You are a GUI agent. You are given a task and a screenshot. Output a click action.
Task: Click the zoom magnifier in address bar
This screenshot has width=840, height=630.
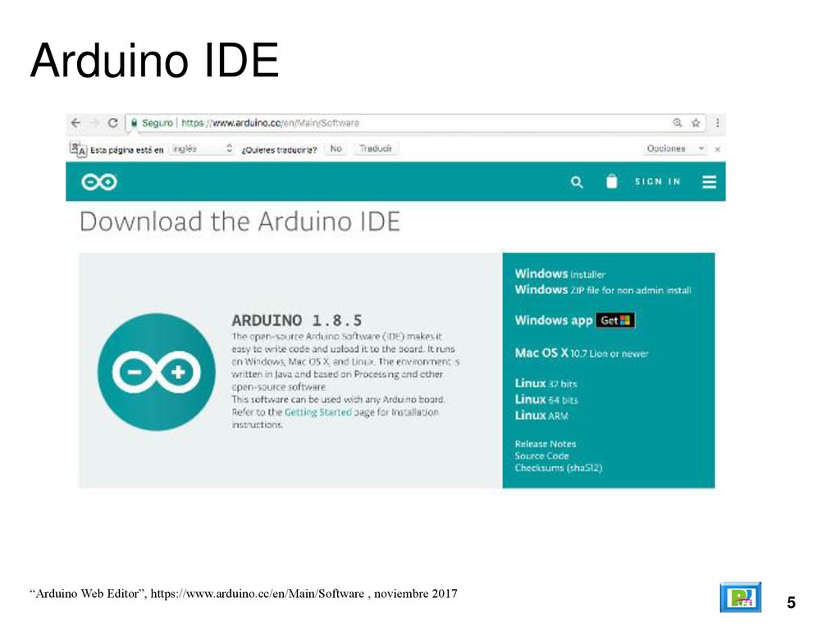(678, 123)
